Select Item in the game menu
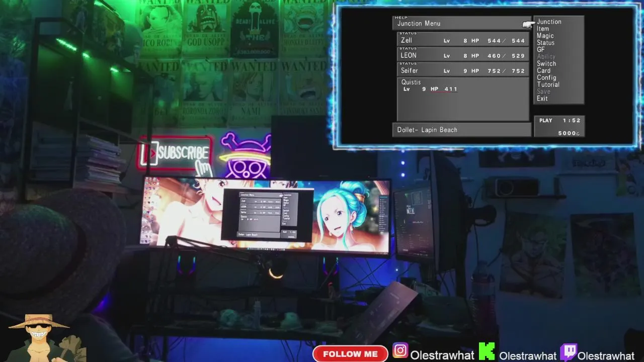Image resolution: width=644 pixels, height=362 pixels. (543, 29)
